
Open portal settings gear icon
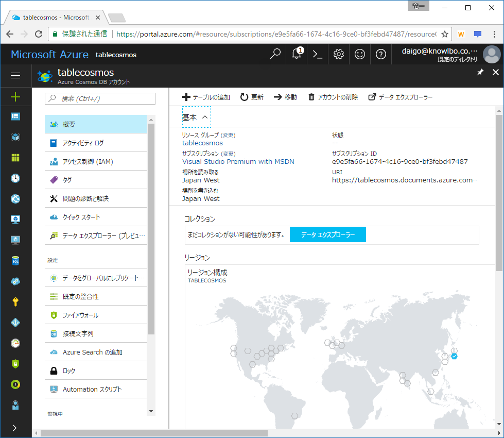coord(338,54)
